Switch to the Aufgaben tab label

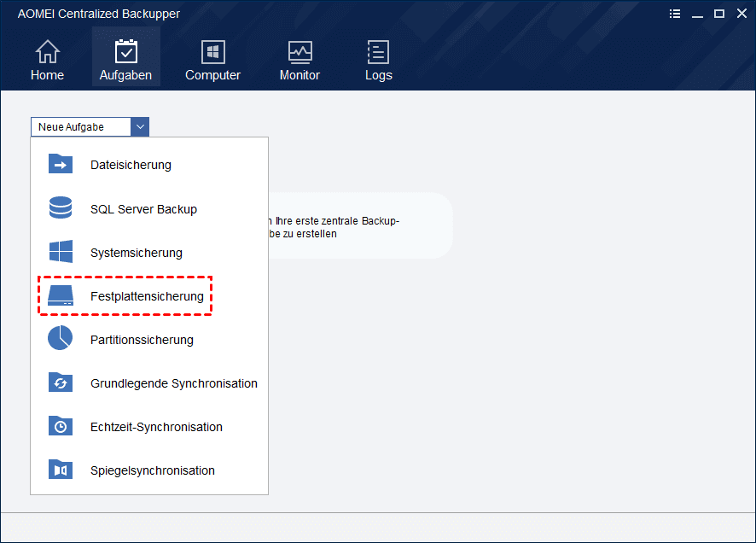[x=125, y=75]
